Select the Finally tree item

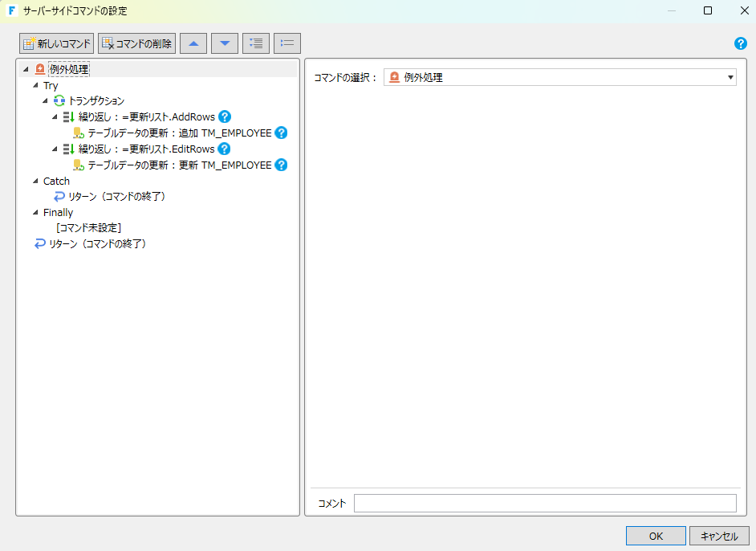(58, 212)
